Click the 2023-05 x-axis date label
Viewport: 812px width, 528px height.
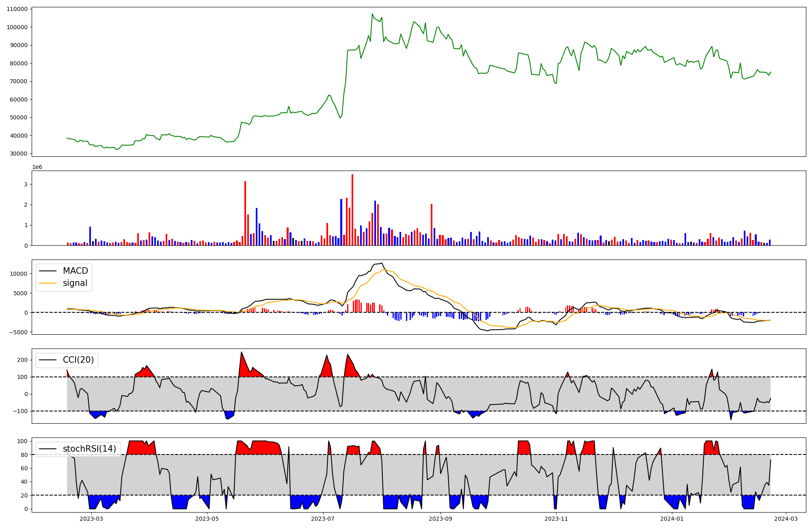click(x=207, y=519)
